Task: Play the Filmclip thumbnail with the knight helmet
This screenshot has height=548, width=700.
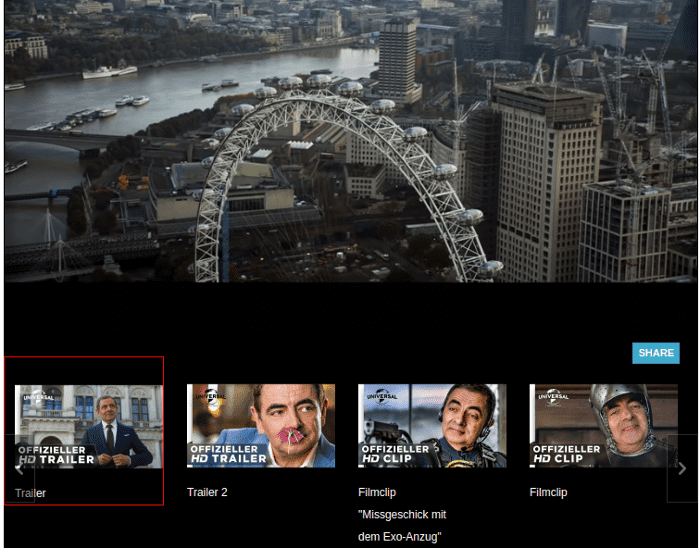Action: click(x=604, y=426)
